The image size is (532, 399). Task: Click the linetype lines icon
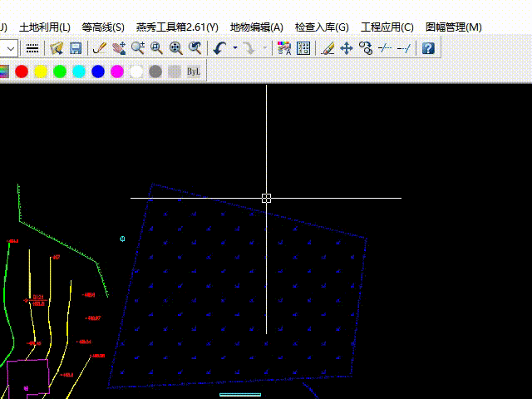click(32, 48)
